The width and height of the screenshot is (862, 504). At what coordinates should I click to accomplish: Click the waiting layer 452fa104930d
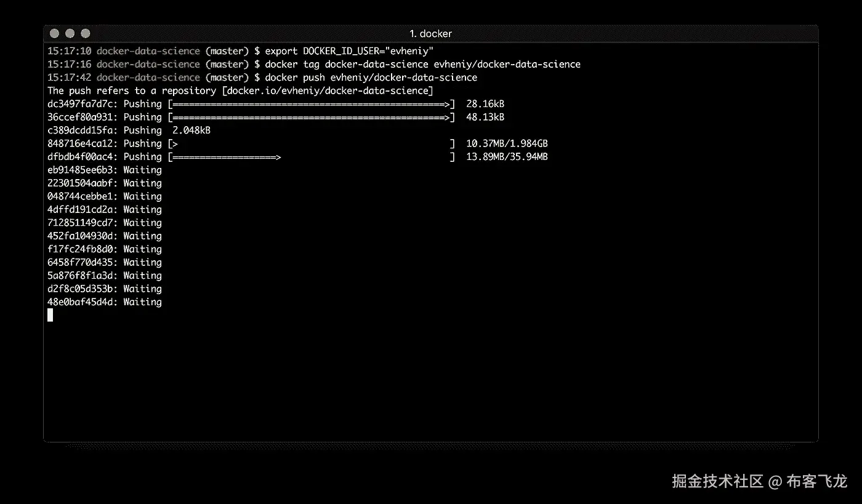[x=105, y=236]
